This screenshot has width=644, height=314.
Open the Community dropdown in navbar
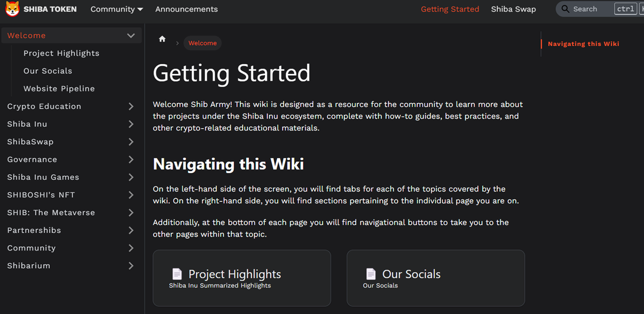pyautogui.click(x=117, y=9)
